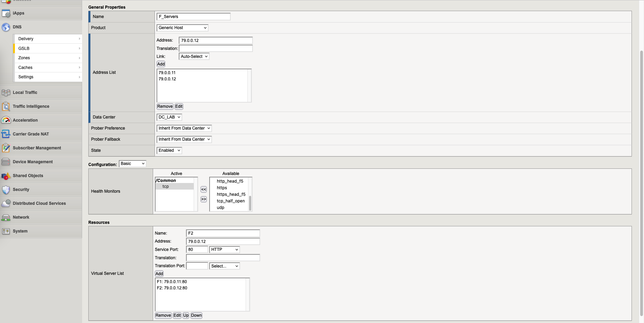Screen dimensions: 644x323
Task: Open the Product dropdown showing Generic Host
Action: tap(182, 28)
